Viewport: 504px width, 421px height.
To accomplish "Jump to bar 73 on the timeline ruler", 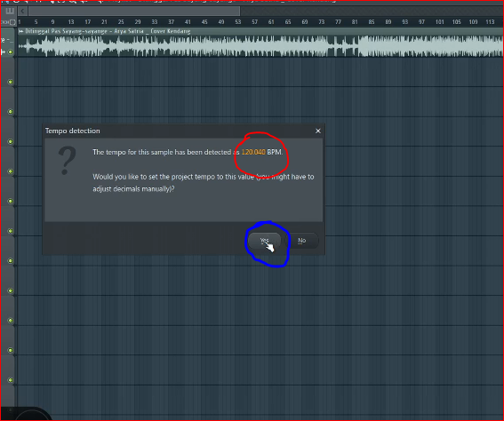I will pyautogui.click(x=322, y=22).
